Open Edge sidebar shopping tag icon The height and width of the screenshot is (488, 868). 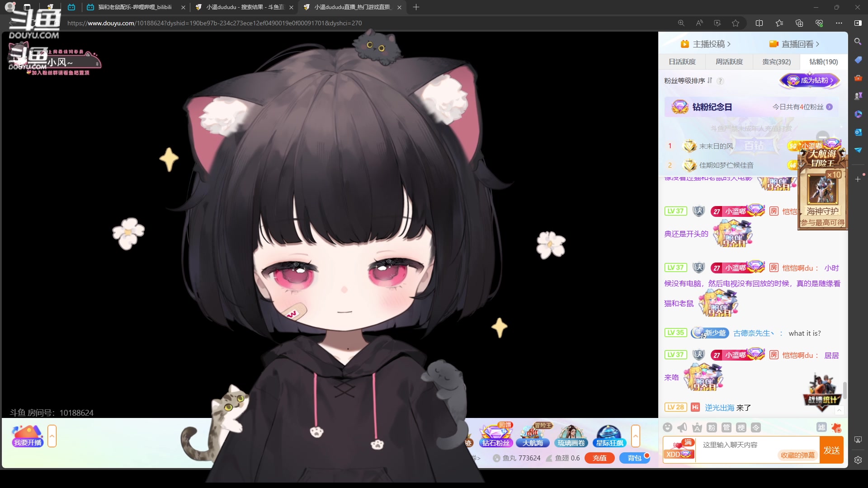pos(858,60)
